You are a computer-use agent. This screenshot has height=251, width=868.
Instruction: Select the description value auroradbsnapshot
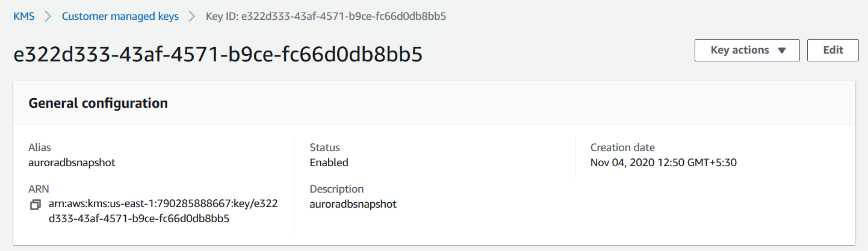pos(353,204)
